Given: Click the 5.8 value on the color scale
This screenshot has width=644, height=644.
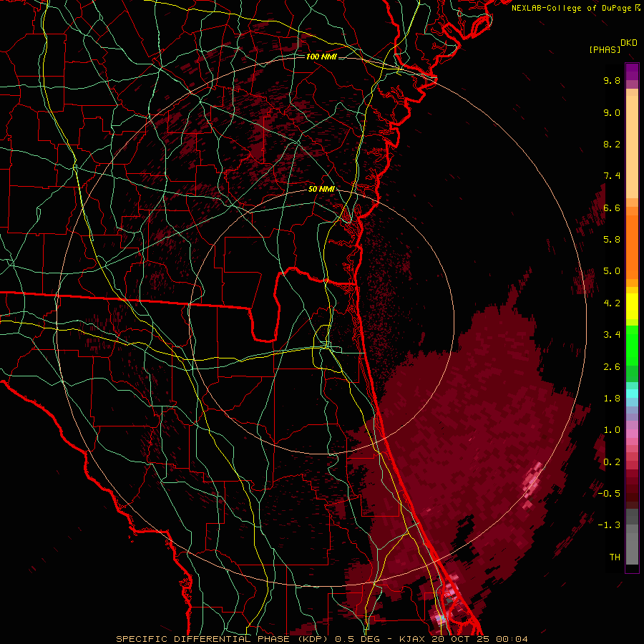Looking at the screenshot, I should click(612, 240).
